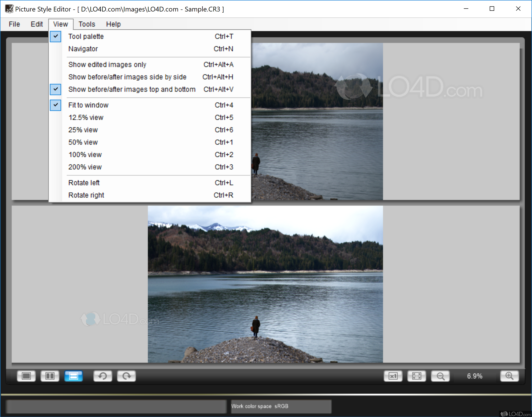532x417 pixels.
Task: Open the File menu
Action: click(x=14, y=24)
